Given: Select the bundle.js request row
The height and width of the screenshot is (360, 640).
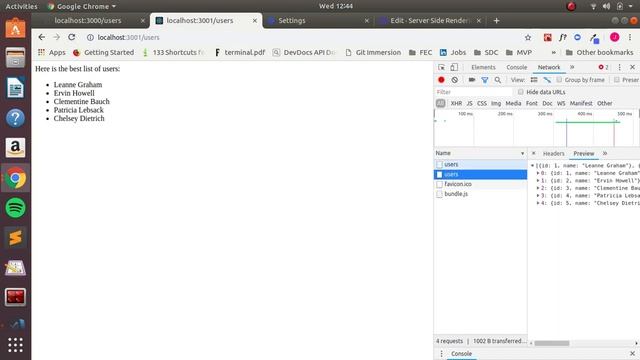Looking at the screenshot, I should 480,194.
